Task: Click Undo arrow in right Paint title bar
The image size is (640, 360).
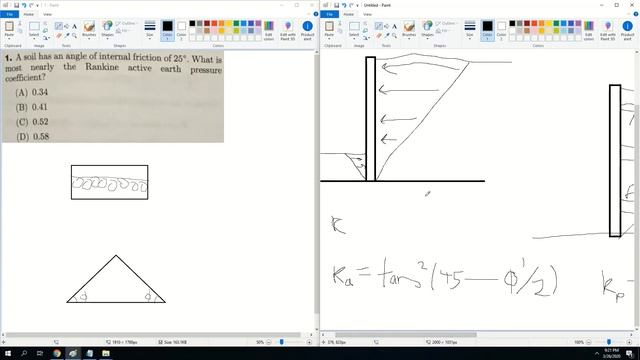Action: 344,5
